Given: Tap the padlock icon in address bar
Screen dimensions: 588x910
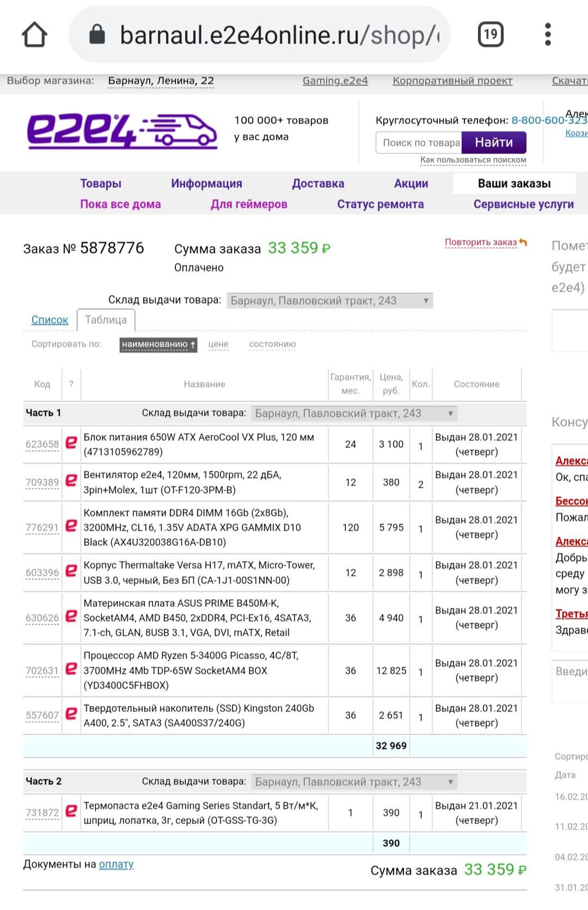Looking at the screenshot, I should click(x=97, y=34).
